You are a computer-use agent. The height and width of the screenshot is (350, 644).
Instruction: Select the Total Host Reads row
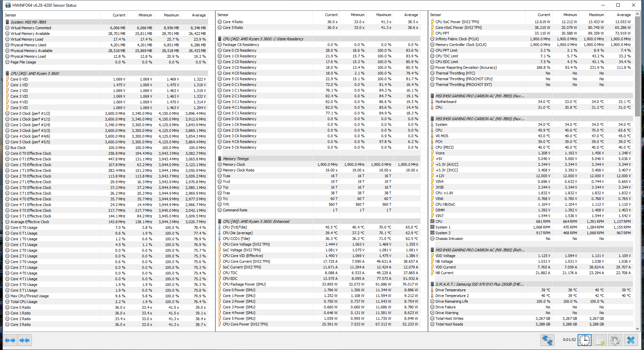point(531,324)
